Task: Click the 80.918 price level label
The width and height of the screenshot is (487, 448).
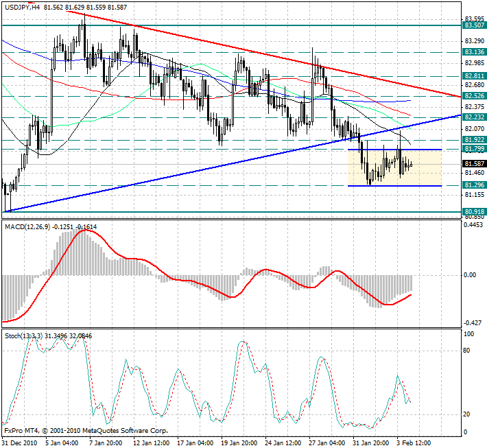Action: pos(474,212)
